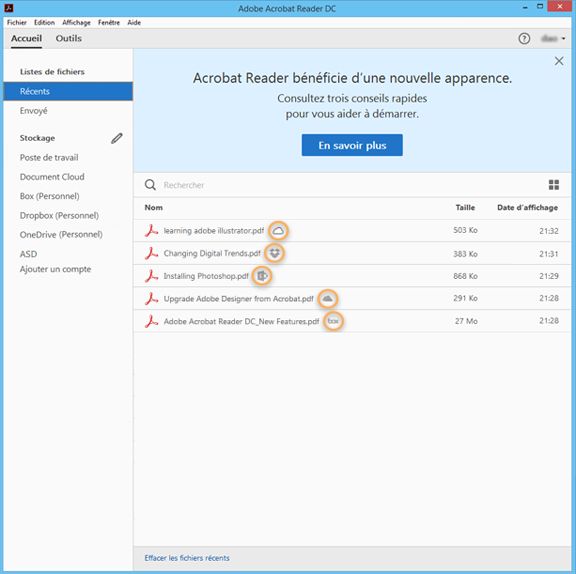
Task: Click the Acrobat app icon in title bar
Action: point(9,7)
